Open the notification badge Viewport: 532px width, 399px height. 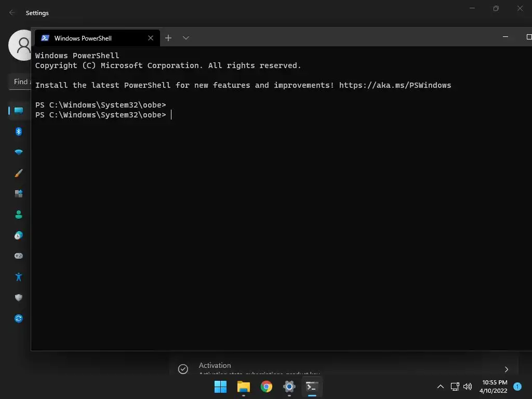[x=517, y=387]
